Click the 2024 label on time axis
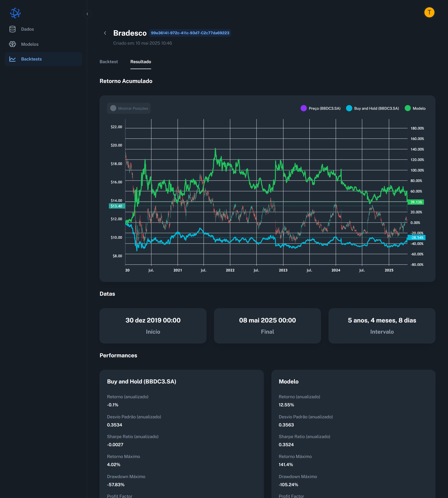The image size is (448, 498). pos(336,270)
